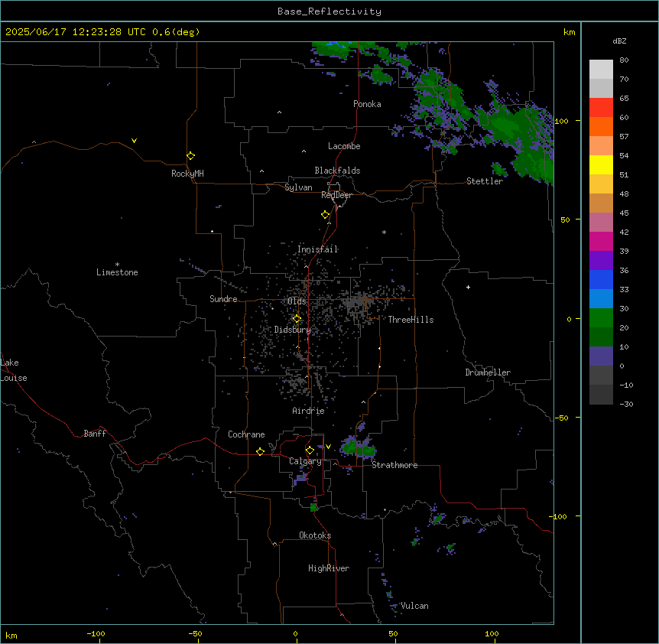Click the asterisk marker southeast of RedDeer
659x644 pixels.
click(384, 232)
